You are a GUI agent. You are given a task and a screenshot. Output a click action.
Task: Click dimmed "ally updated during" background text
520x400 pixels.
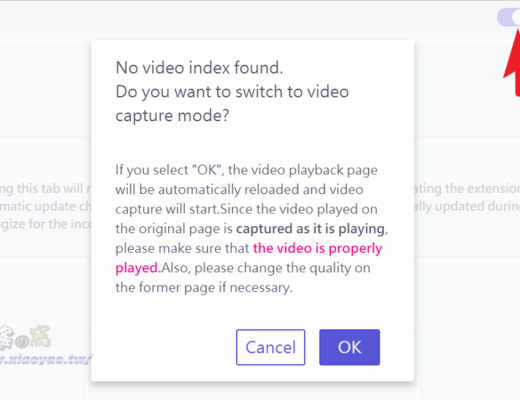[x=467, y=206]
